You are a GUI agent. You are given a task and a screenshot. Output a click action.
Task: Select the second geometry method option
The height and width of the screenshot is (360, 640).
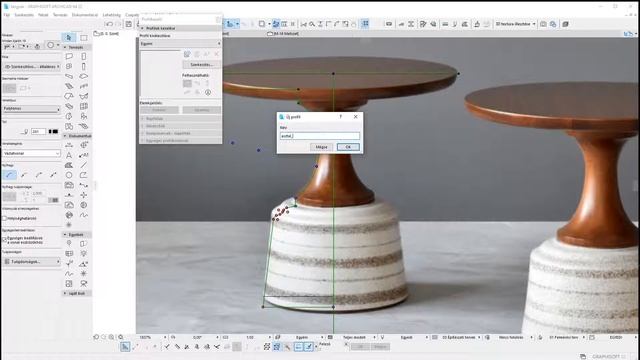(x=24, y=175)
